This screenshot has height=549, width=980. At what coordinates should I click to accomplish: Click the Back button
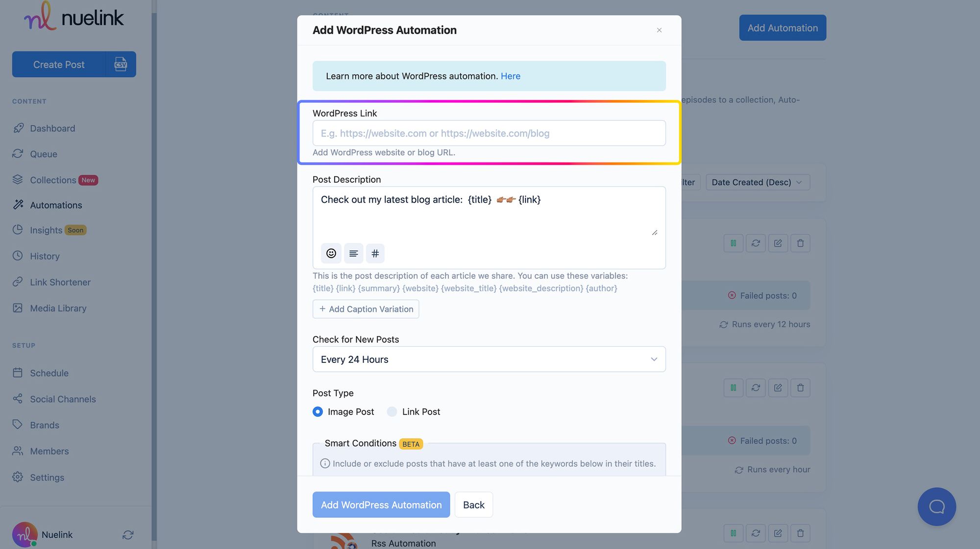(x=473, y=504)
